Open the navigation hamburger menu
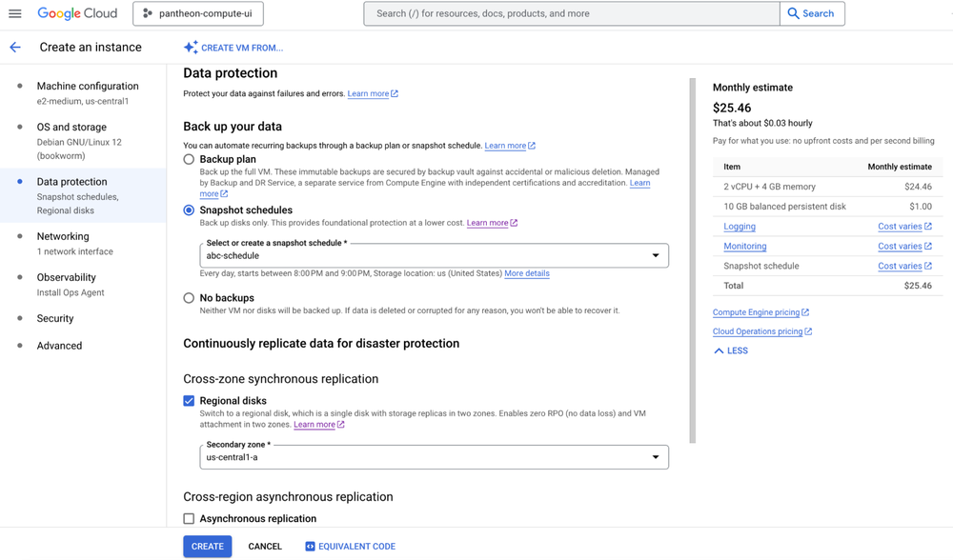 click(14, 13)
